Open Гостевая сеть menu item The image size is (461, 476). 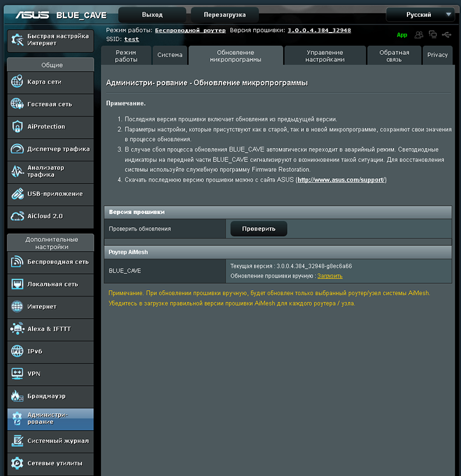pyautogui.click(x=50, y=104)
